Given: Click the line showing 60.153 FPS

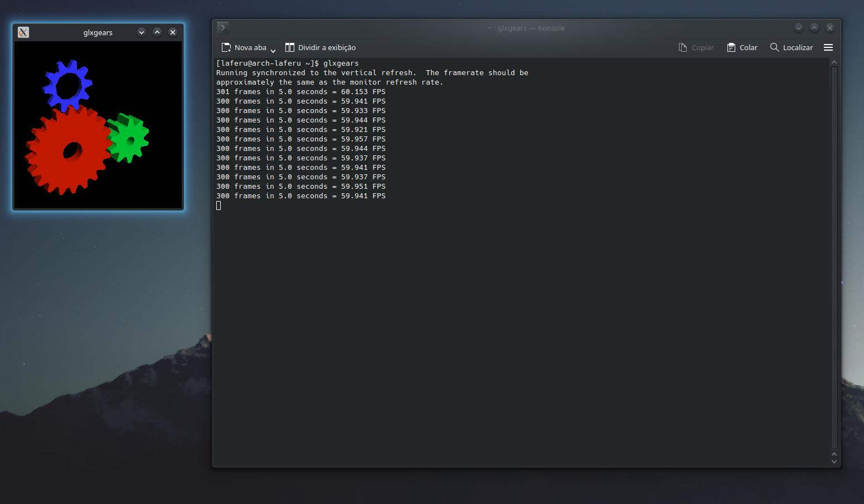Looking at the screenshot, I should click(x=301, y=91).
